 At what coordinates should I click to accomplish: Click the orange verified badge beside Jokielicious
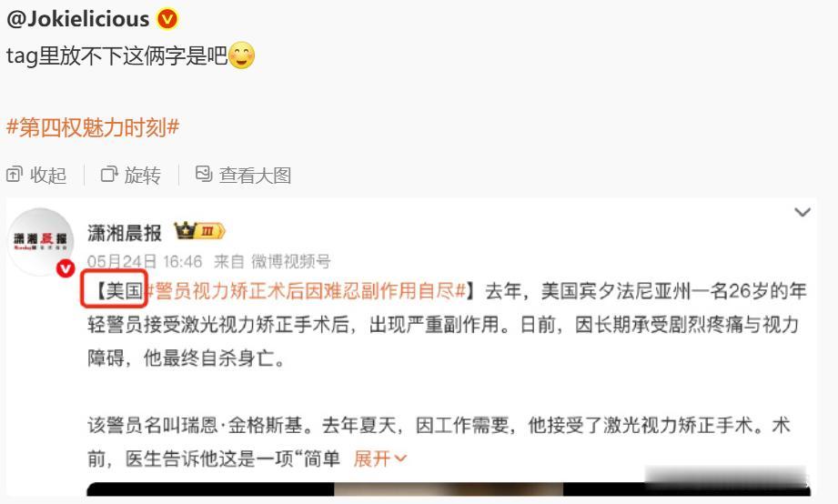167,19
